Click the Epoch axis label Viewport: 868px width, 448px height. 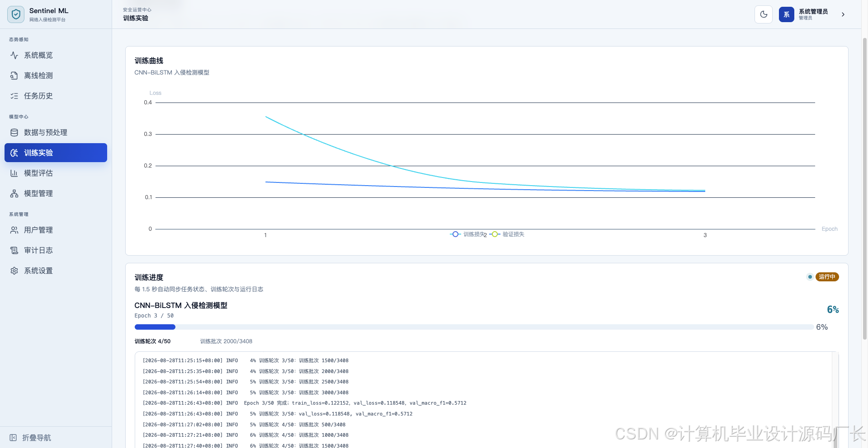coord(830,229)
